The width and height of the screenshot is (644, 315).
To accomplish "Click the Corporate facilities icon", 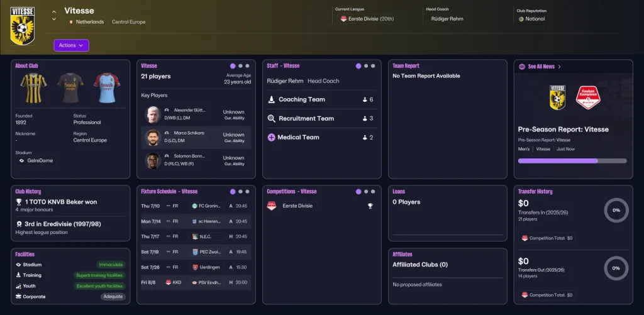I will (18, 297).
